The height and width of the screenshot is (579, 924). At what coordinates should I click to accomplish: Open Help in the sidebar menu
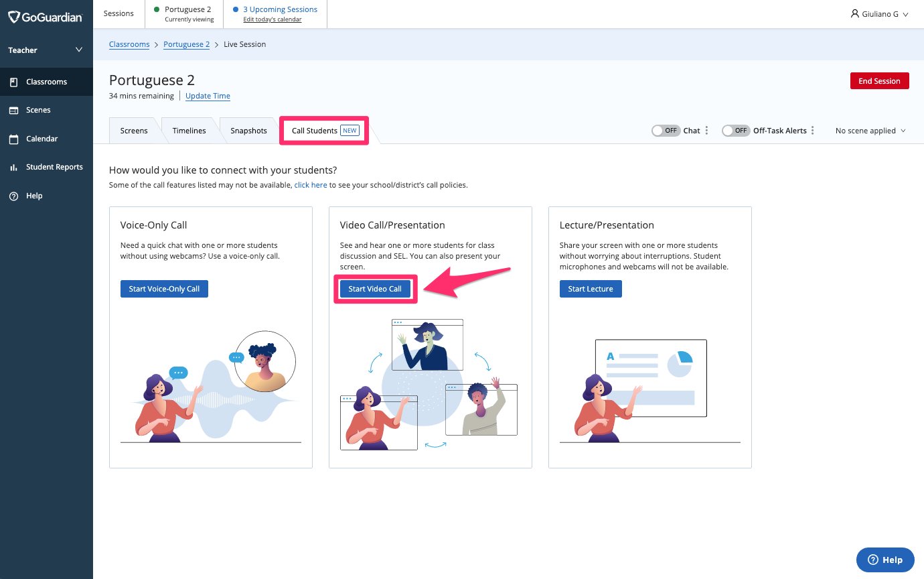click(x=46, y=196)
